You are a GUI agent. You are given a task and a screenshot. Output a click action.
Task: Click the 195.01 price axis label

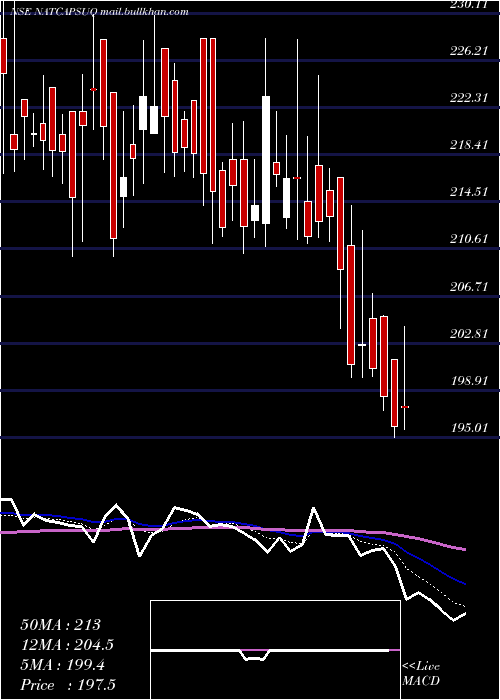tap(468, 428)
